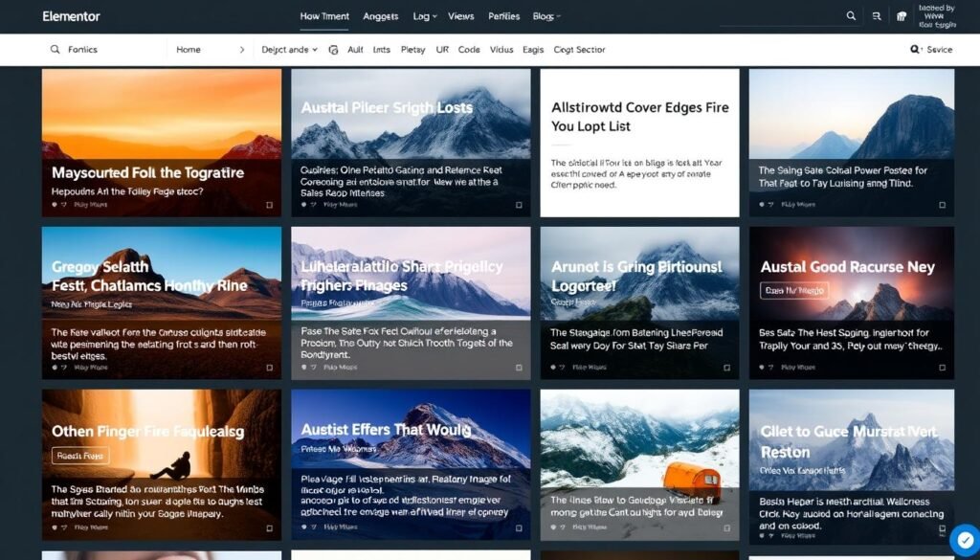Screen dimensions: 980x560
Task: Expand the Log dropdown in the top menu
Action: [x=425, y=16]
